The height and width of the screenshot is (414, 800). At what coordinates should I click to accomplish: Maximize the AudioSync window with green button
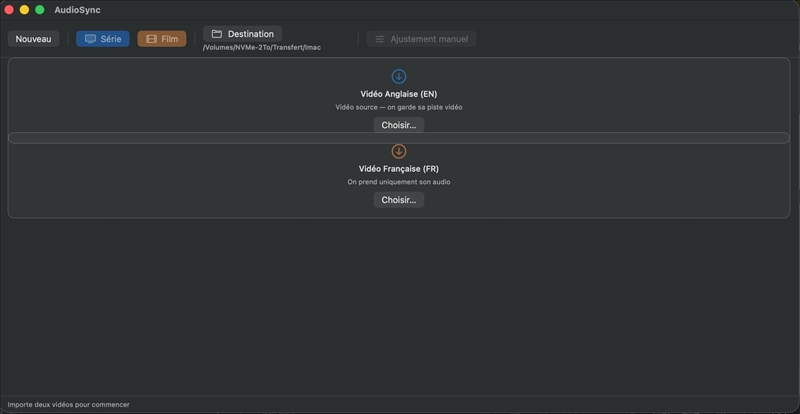pyautogui.click(x=39, y=10)
